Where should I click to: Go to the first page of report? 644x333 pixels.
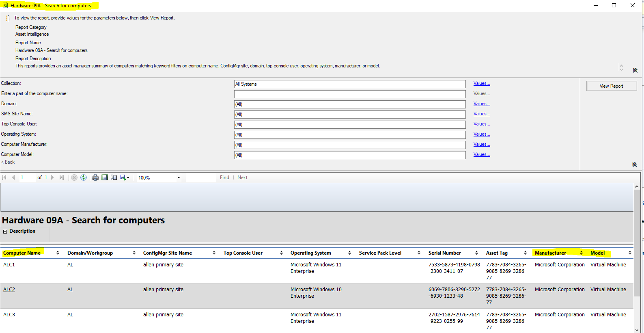4,177
